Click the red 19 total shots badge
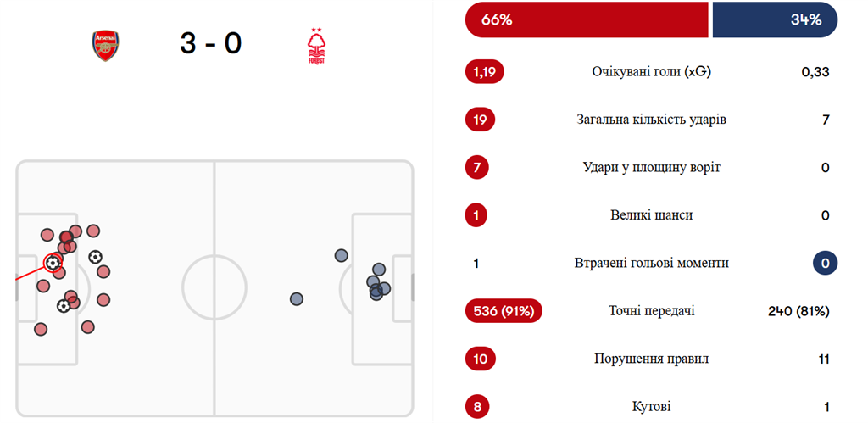This screenshot has width=868, height=423. (x=480, y=120)
